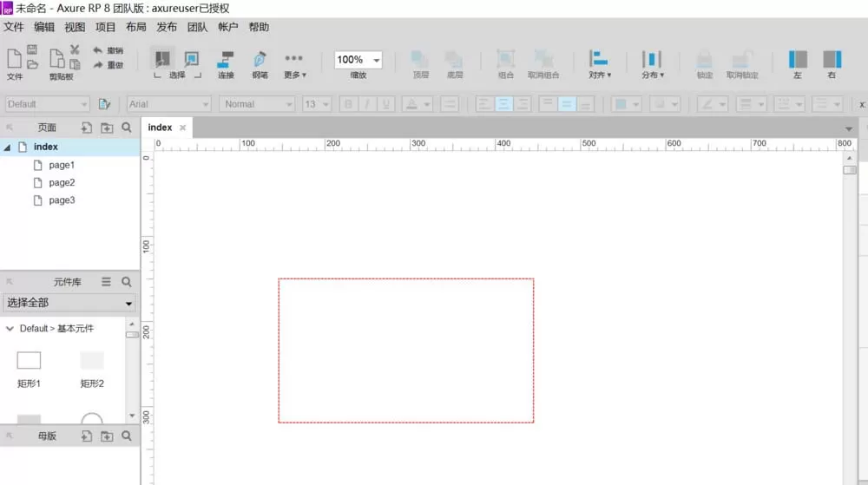
Task: Collapse the index tree node
Action: (7, 147)
